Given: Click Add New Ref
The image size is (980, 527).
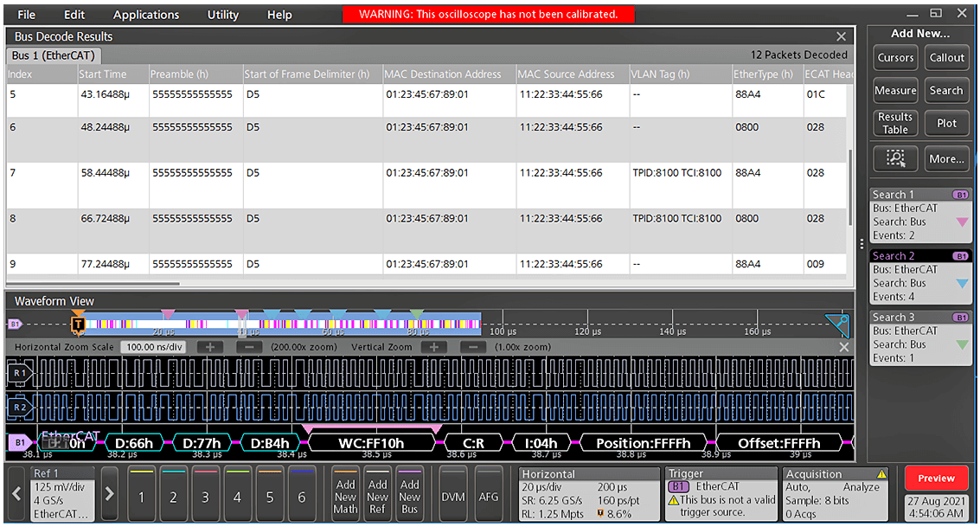Looking at the screenshot, I should pos(377,494).
